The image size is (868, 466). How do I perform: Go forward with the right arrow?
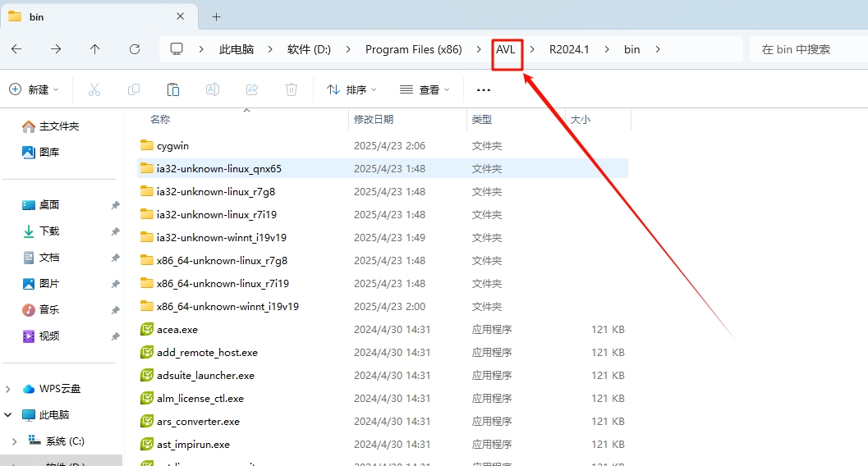point(56,49)
